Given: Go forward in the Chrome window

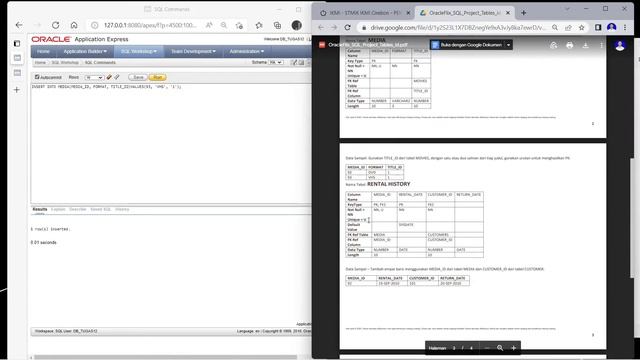Looking at the screenshot, I should click(x=334, y=27).
